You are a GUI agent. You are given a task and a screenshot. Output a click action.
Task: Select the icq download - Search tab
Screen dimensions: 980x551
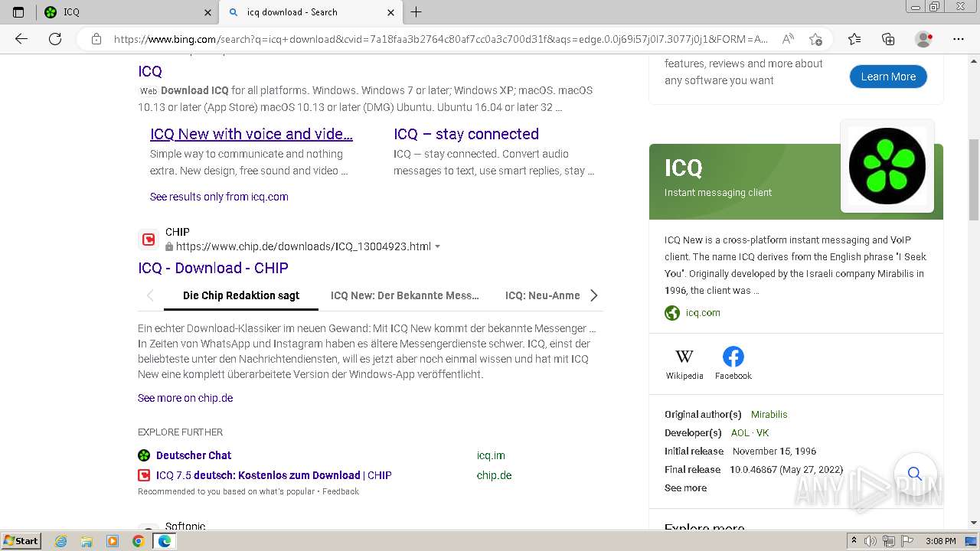point(310,12)
